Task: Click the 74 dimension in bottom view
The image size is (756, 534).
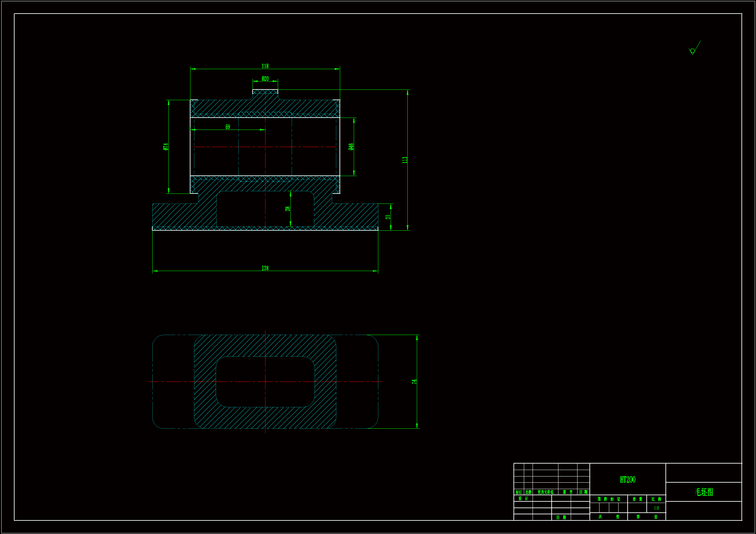Action: [414, 382]
